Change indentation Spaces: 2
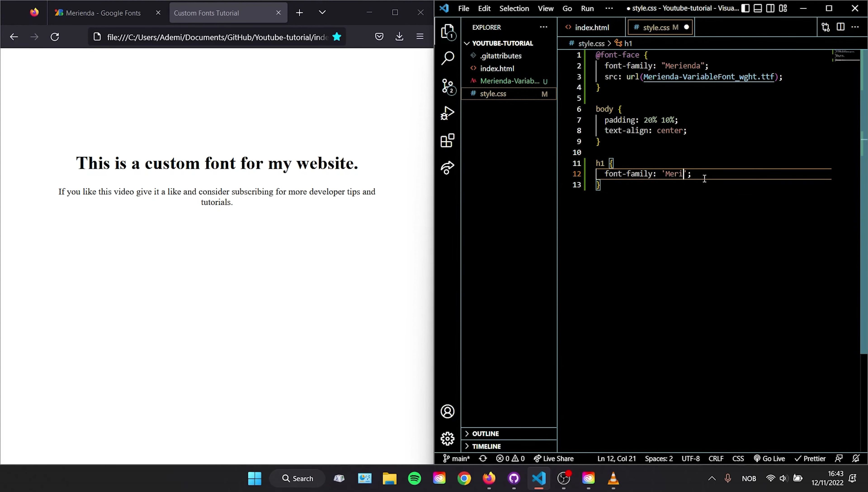The image size is (868, 492). [659, 459]
